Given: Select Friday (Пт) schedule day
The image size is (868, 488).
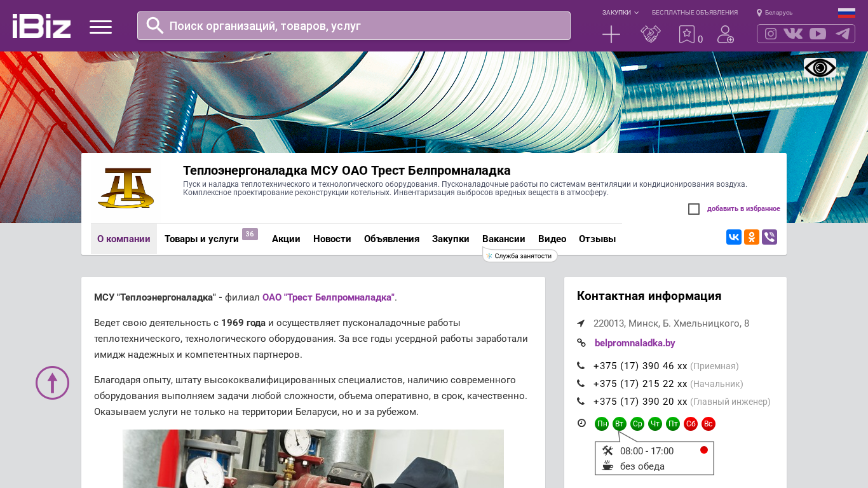Looking at the screenshot, I should click(673, 424).
